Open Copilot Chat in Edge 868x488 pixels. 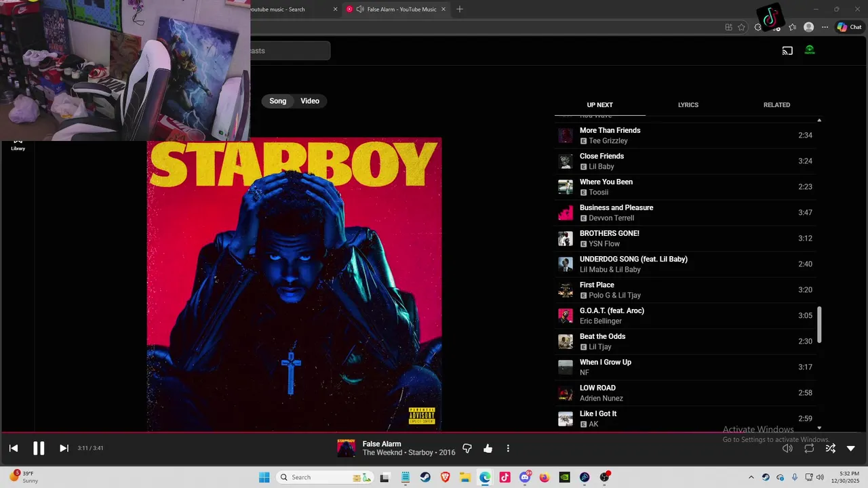(x=849, y=27)
